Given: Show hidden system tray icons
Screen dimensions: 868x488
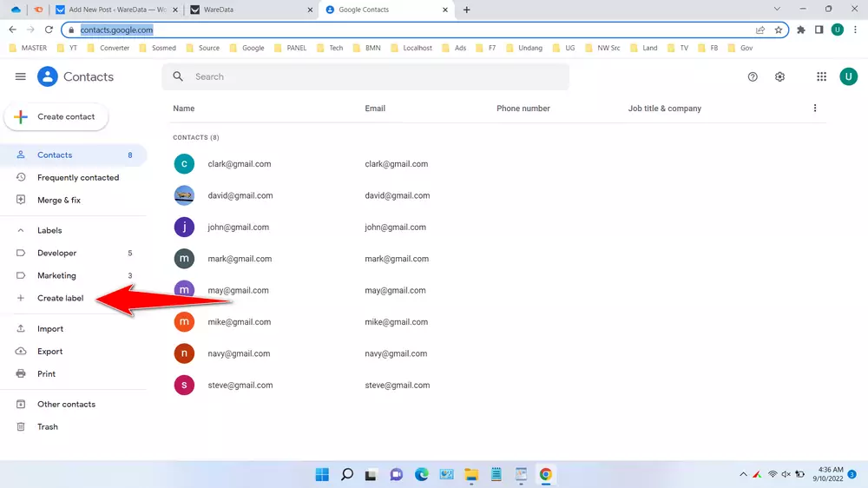Looking at the screenshot, I should point(743,474).
